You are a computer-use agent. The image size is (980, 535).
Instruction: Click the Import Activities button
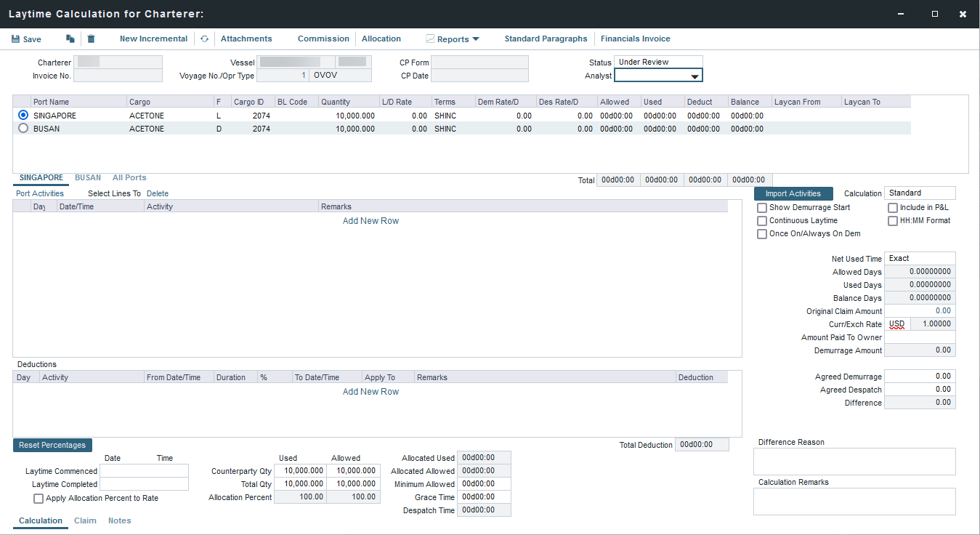pos(793,193)
